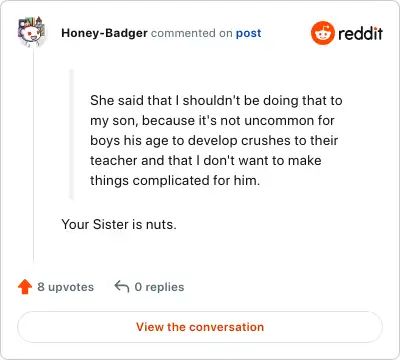Click quote line "things complicated for him."
Screen dimensions: 400x360
(x=175, y=181)
